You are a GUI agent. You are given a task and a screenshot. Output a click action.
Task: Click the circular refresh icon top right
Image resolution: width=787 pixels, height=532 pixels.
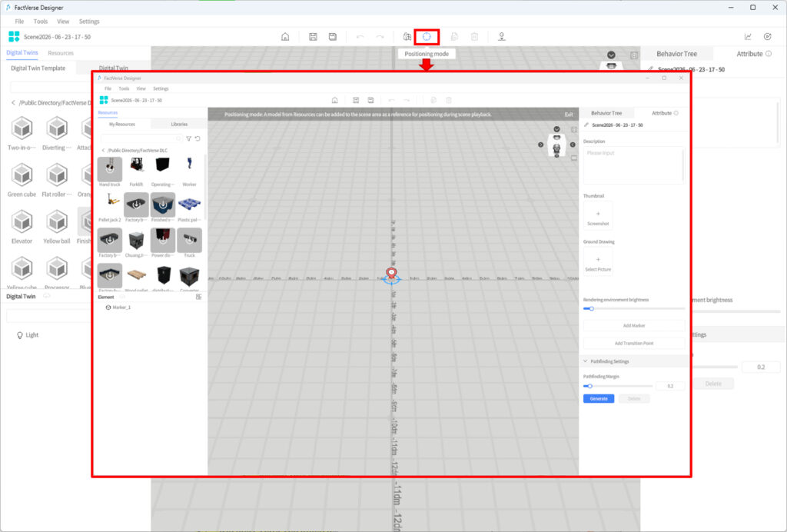coord(768,37)
